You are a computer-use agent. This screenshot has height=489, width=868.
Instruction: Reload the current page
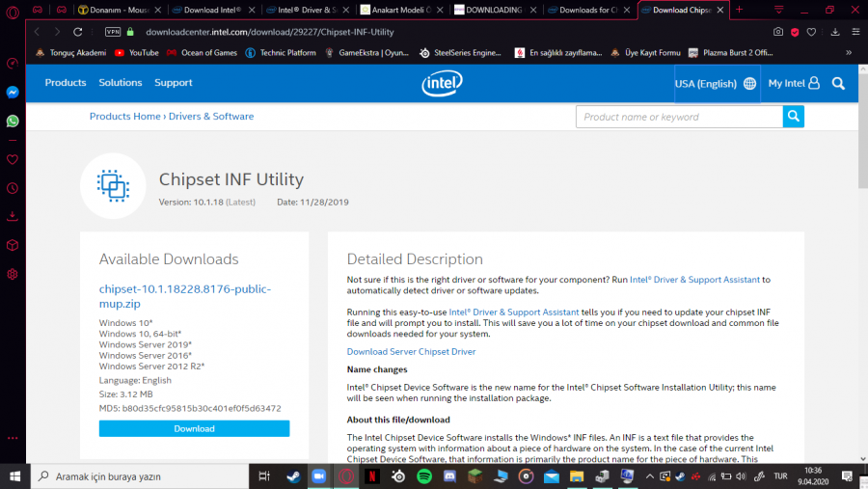(77, 32)
